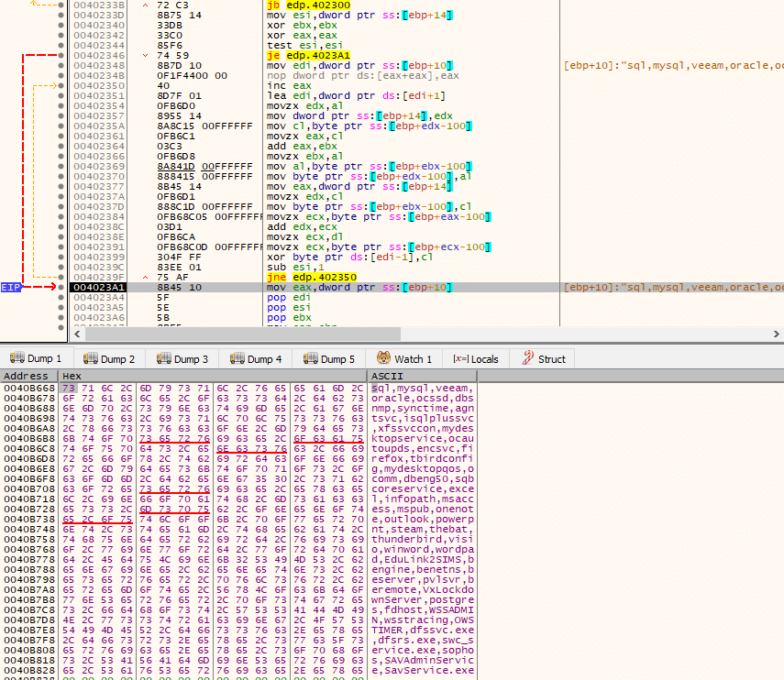Click the ASCII column header
784x680 pixels.
click(576, 376)
